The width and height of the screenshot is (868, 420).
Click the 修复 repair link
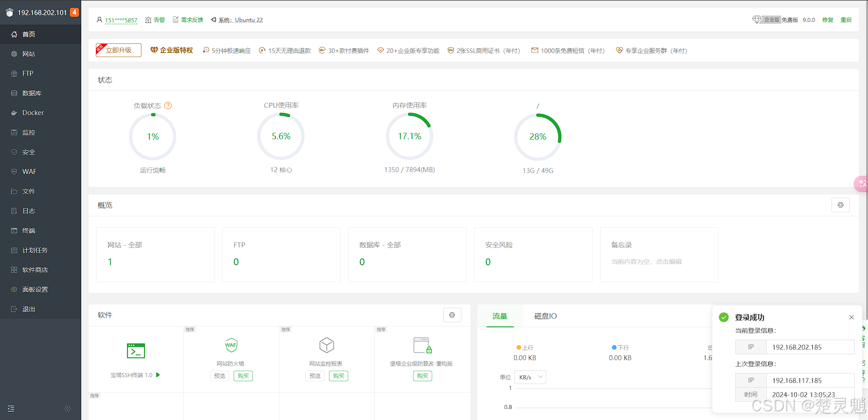pos(828,20)
